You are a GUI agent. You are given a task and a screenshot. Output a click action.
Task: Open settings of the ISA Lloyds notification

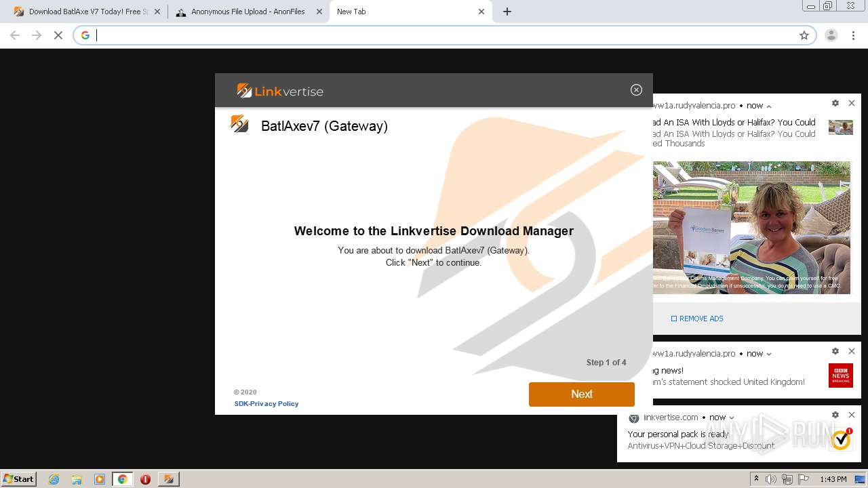(x=835, y=103)
